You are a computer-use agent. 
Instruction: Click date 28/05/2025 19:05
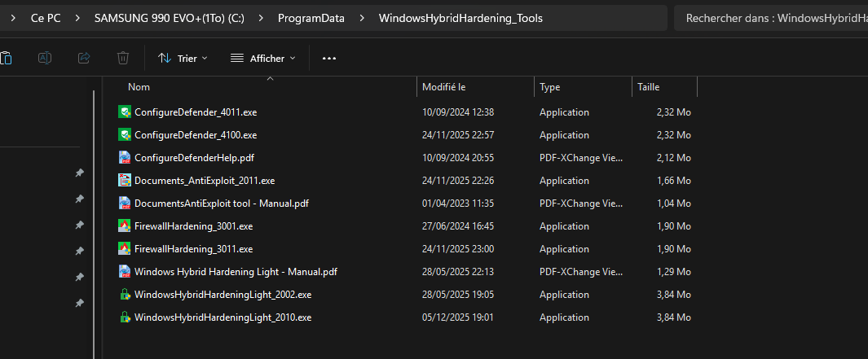pos(458,294)
